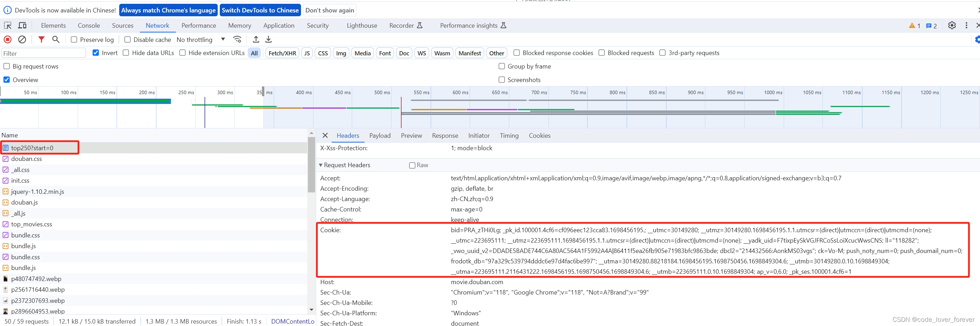This screenshot has width=980, height=326.
Task: Uncheck the Overview checkbox
Action: [x=7, y=80]
